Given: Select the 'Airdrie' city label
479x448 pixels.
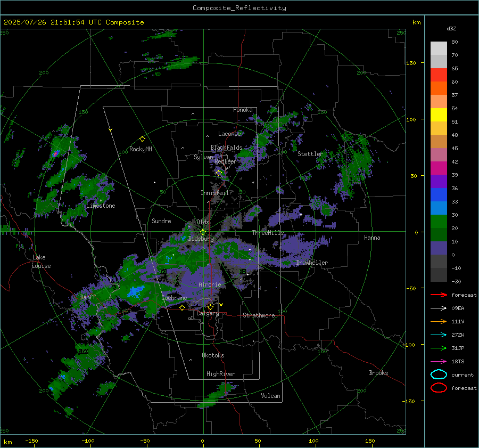Looking at the screenshot, I should coord(210,284).
